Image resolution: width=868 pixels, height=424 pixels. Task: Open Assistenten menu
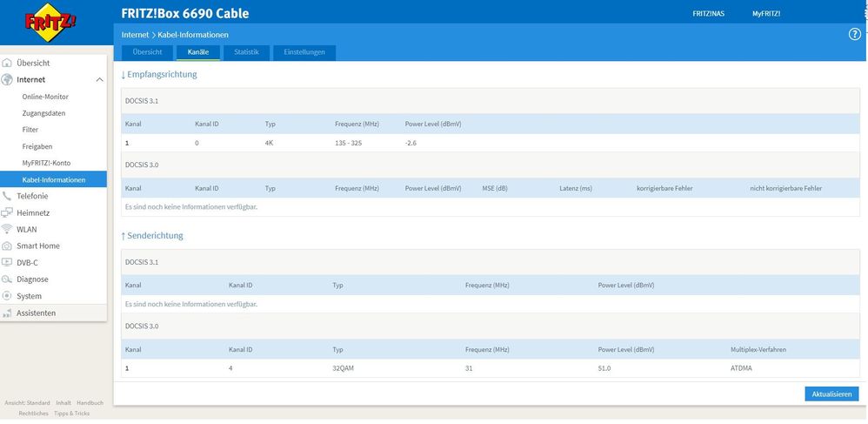click(36, 313)
